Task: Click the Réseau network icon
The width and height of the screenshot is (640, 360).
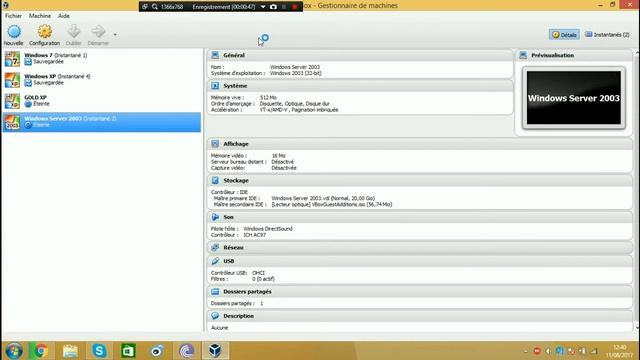Action: (215, 248)
